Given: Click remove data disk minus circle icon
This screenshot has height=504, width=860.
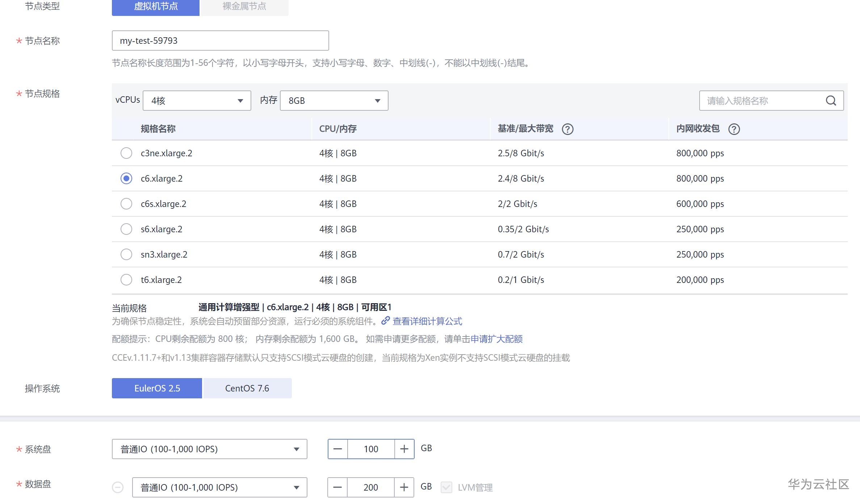Looking at the screenshot, I should pos(118,487).
